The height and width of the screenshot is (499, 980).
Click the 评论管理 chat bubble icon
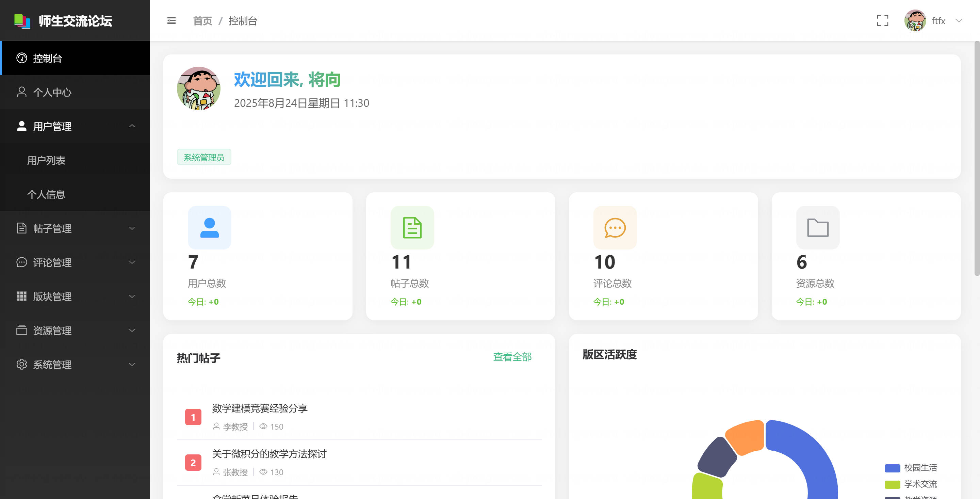pyautogui.click(x=22, y=262)
